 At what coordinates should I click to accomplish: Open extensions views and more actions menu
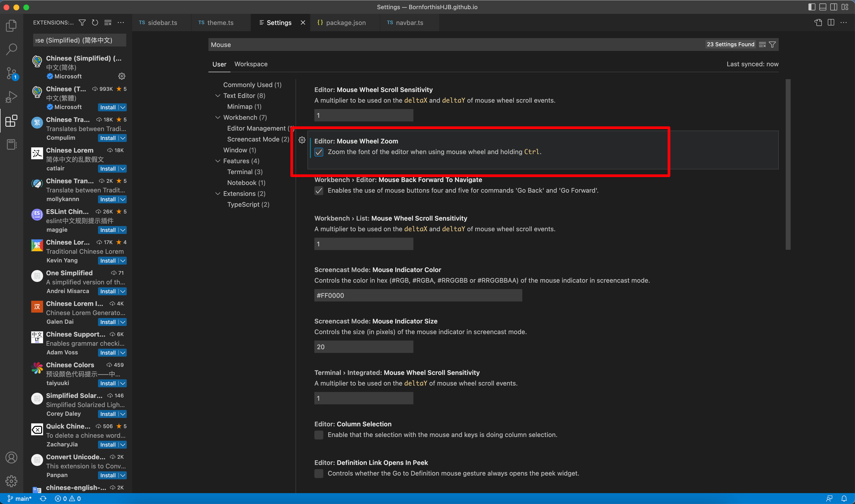pyautogui.click(x=121, y=23)
